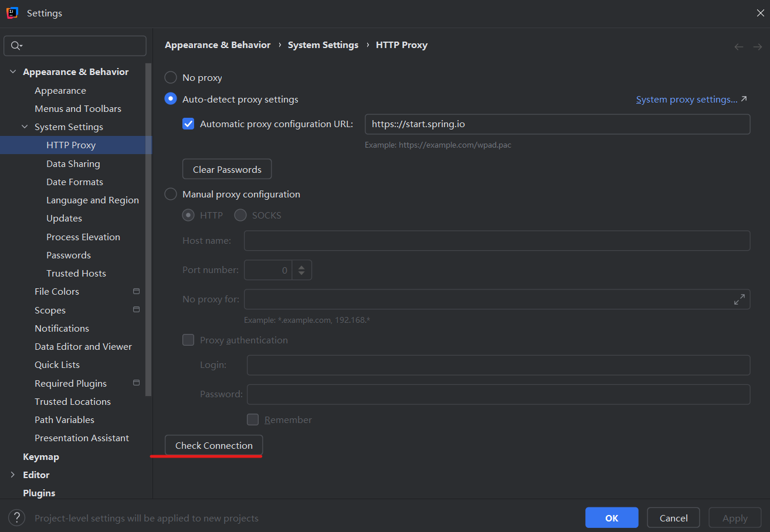Viewport: 770px width, 532px height.
Task: Click the IntelliJ IDEA logo icon
Action: tap(12, 12)
